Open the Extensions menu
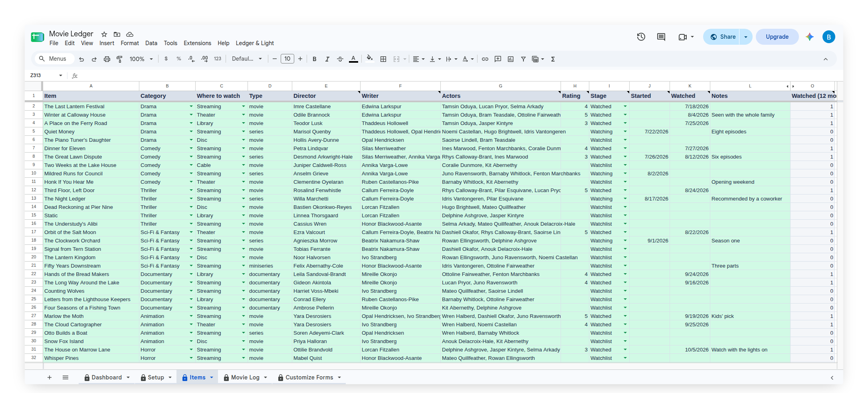Screen dimensions: 868x393 (x=197, y=43)
